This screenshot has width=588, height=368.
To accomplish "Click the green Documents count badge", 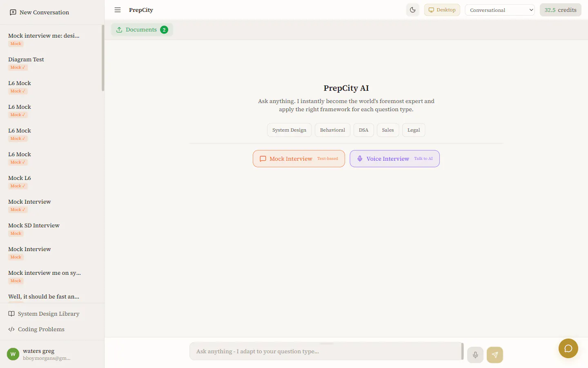I will [164, 29].
